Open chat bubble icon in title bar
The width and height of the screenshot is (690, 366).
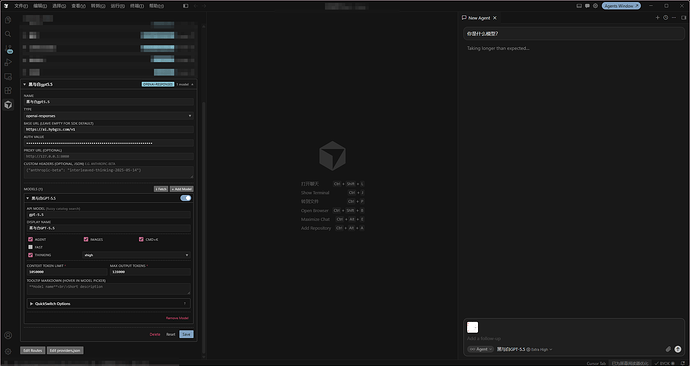(x=587, y=6)
